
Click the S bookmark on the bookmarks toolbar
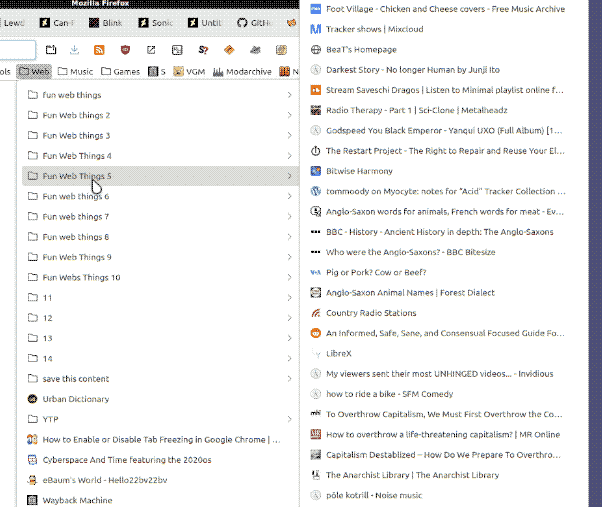pos(157,71)
